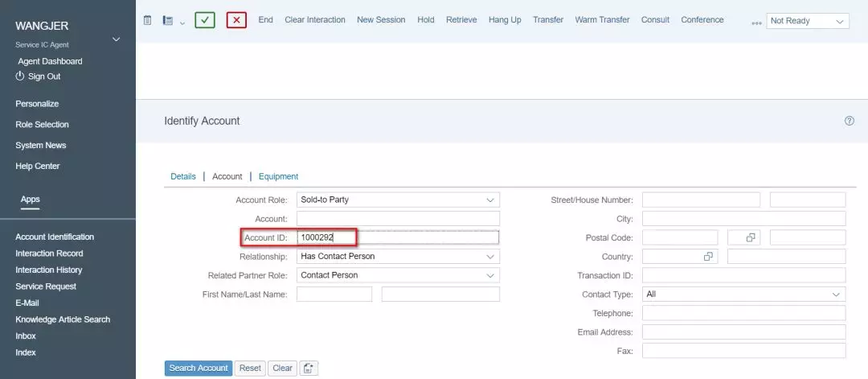Open Personalize in the sidebar
Screen dimensions: 868x379
(37, 104)
